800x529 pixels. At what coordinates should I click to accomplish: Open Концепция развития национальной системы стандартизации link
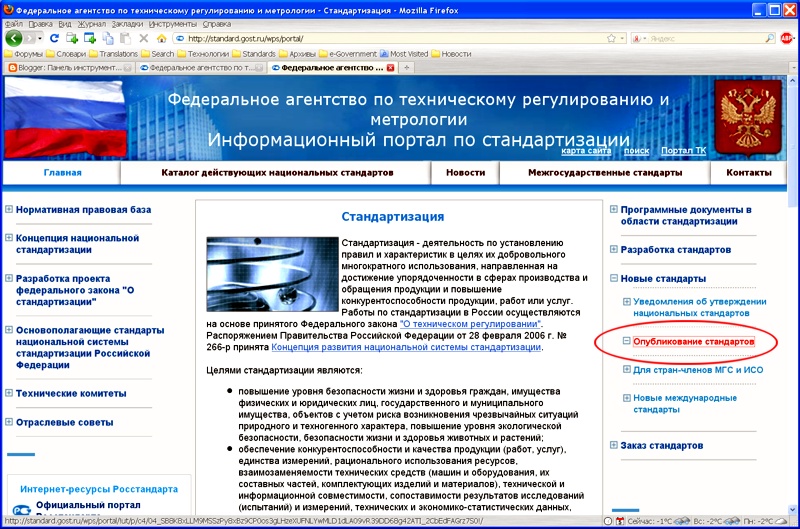406,347
